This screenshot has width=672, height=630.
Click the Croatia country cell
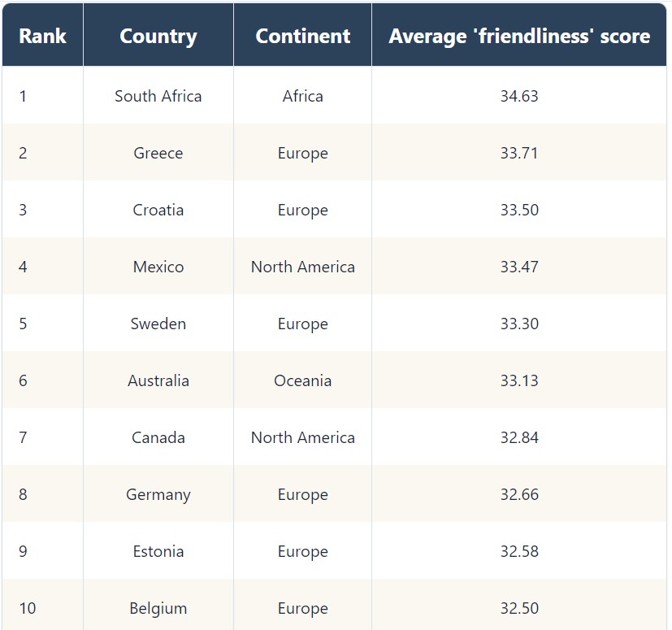158,211
